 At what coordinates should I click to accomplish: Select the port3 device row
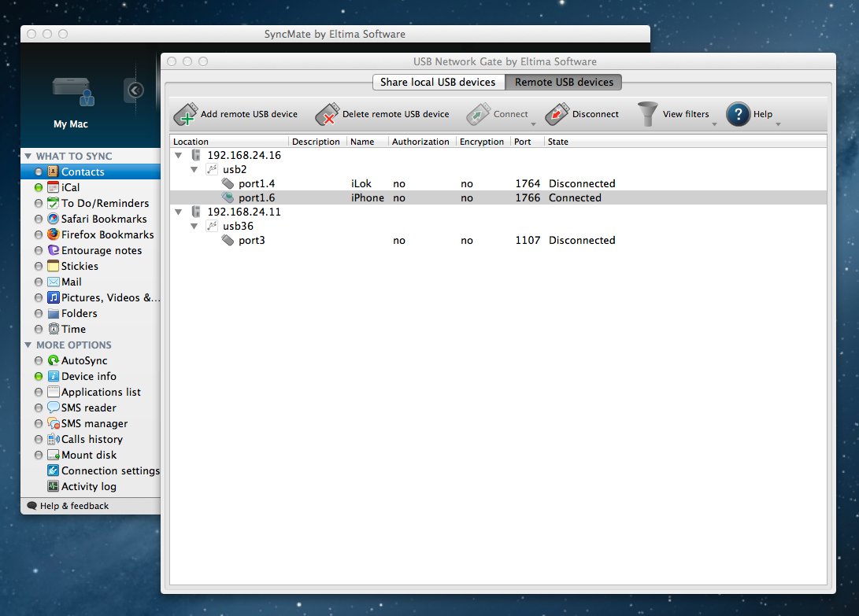point(498,241)
